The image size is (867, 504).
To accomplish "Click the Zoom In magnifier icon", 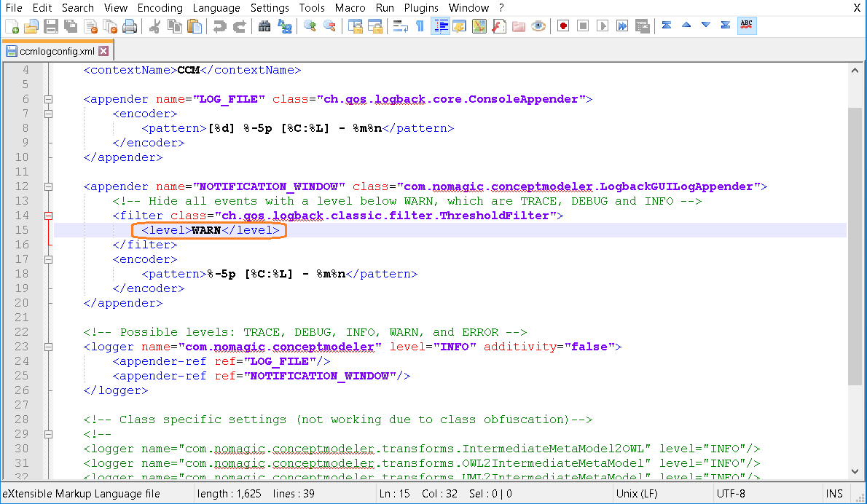I will coord(310,26).
